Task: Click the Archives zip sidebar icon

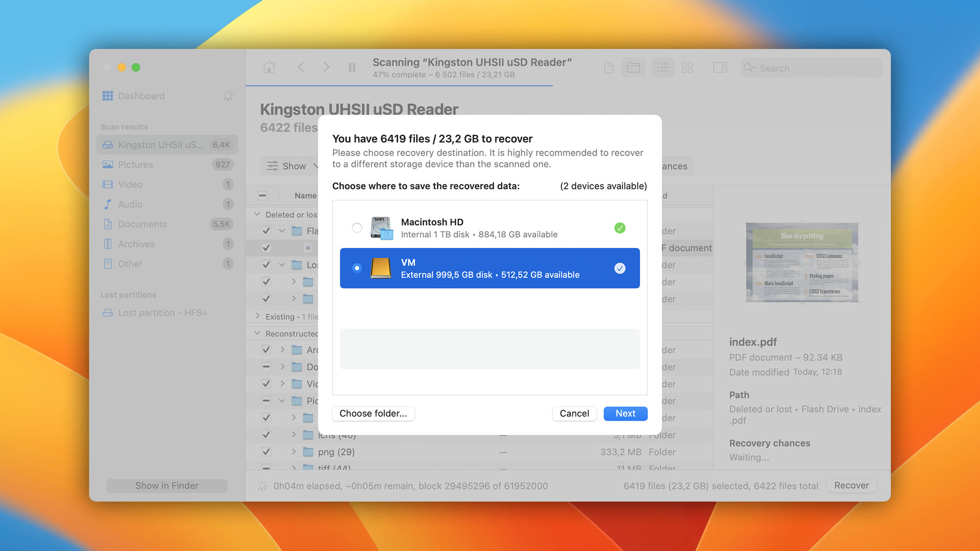Action: pyautogui.click(x=107, y=244)
